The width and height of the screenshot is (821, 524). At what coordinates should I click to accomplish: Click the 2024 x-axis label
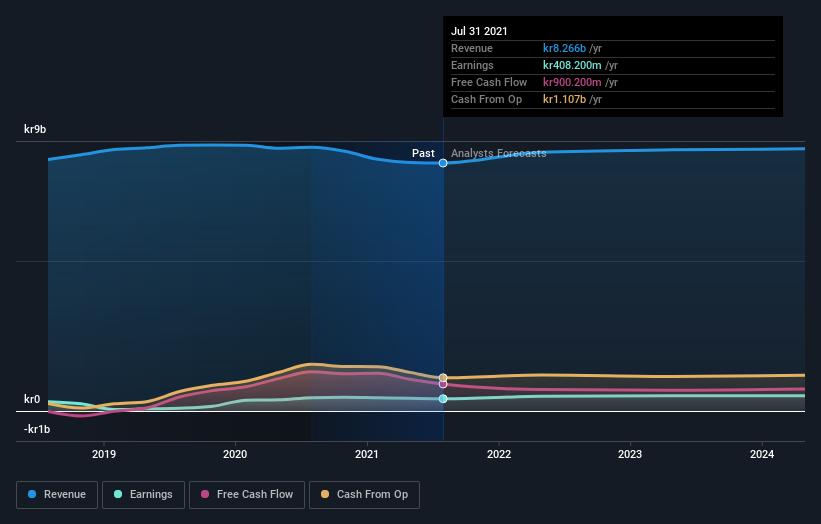tap(762, 454)
